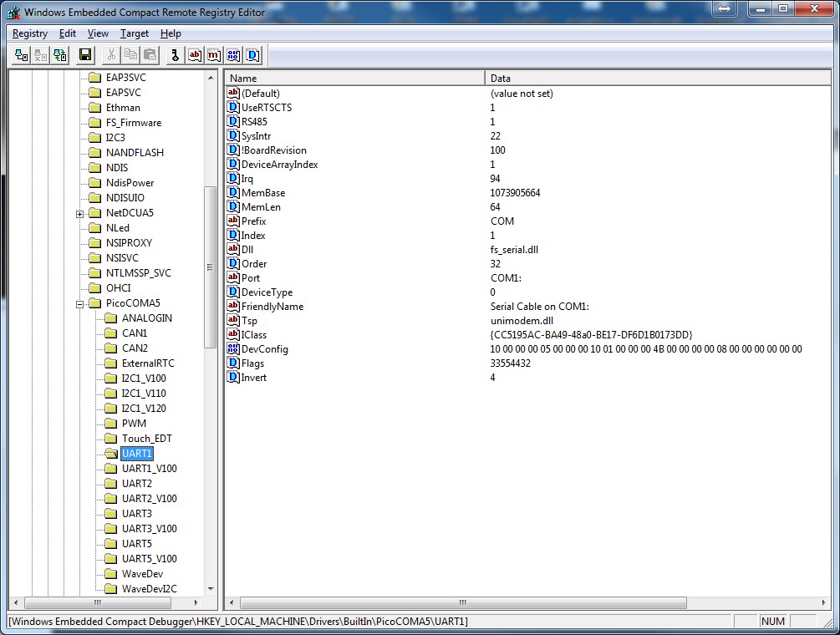Click the refresh connection icon with green arrows
Viewport: 840px width, 635px height.
(60, 55)
